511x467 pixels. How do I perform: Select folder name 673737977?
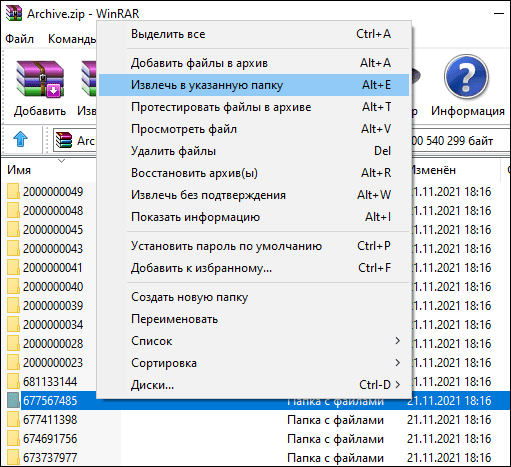point(50,458)
